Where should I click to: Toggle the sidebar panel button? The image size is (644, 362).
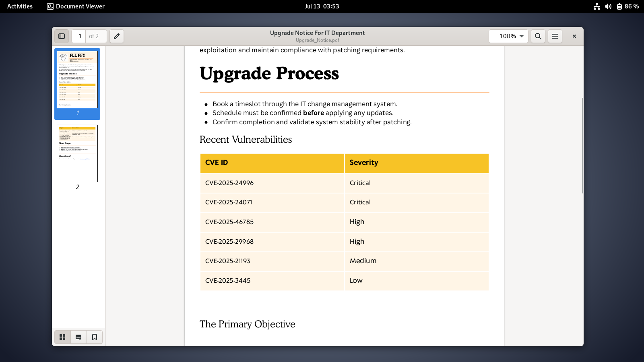[x=62, y=36]
